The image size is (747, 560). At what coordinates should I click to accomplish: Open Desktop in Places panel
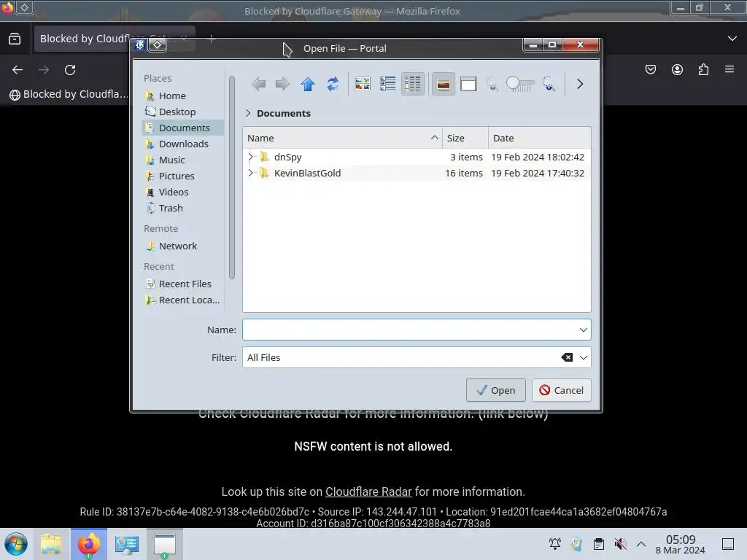pyautogui.click(x=182, y=112)
